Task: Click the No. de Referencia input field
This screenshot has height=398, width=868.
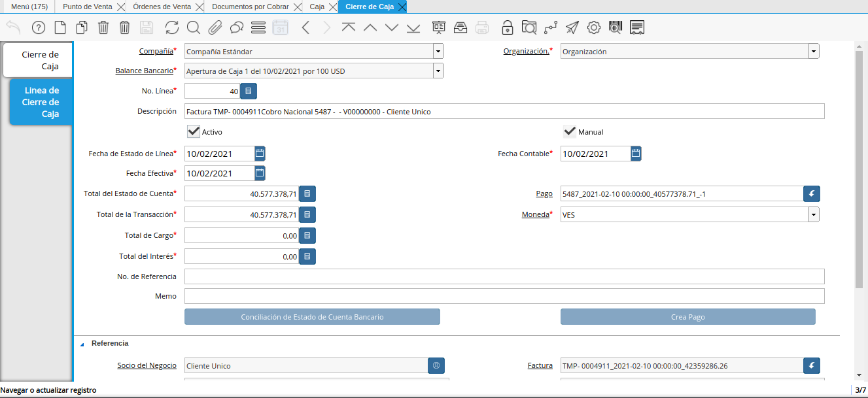Action: click(504, 276)
